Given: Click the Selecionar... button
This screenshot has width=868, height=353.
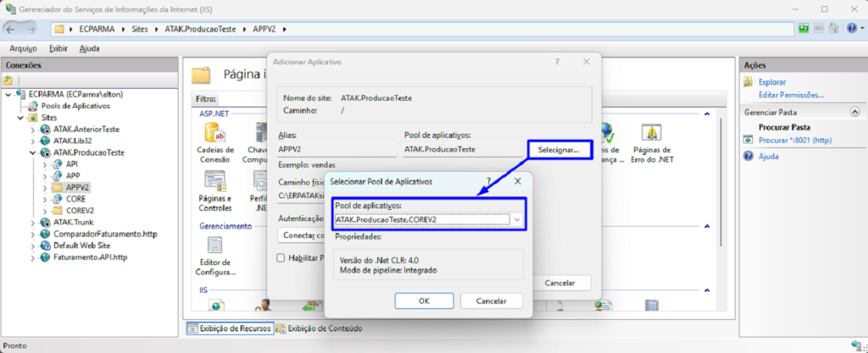Looking at the screenshot, I should point(558,150).
